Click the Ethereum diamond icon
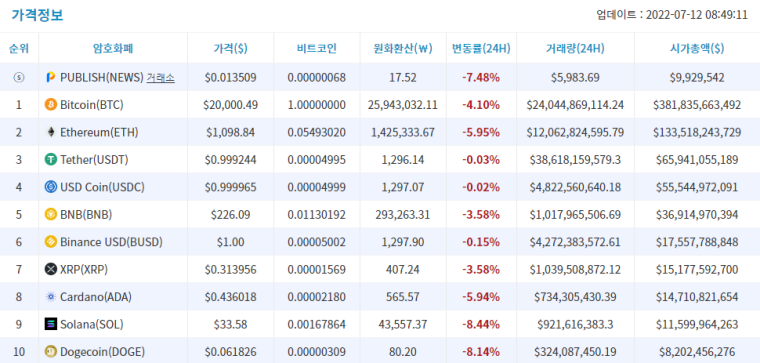 tap(50, 132)
